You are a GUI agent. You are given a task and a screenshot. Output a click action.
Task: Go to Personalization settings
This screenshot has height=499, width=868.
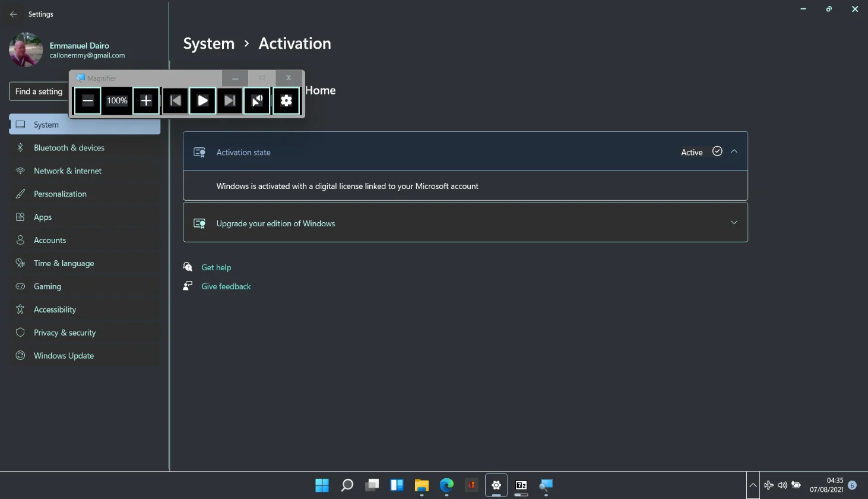[x=84, y=194]
